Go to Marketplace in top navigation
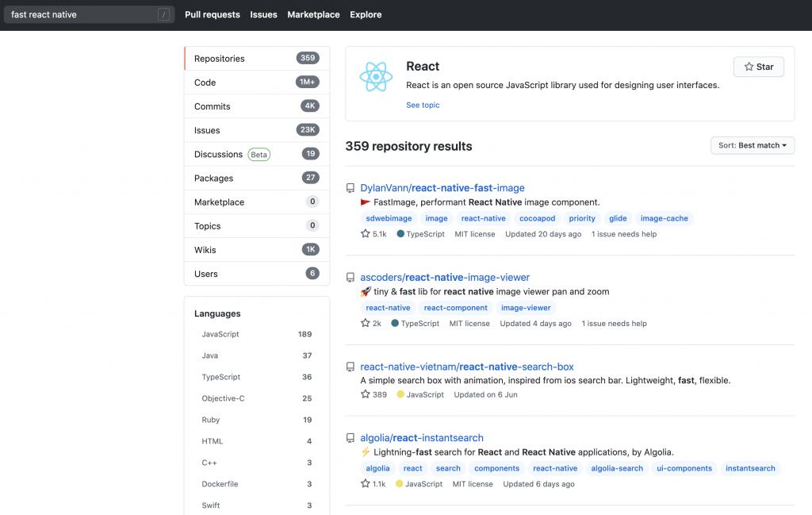Image resolution: width=812 pixels, height=515 pixels. [313, 14]
